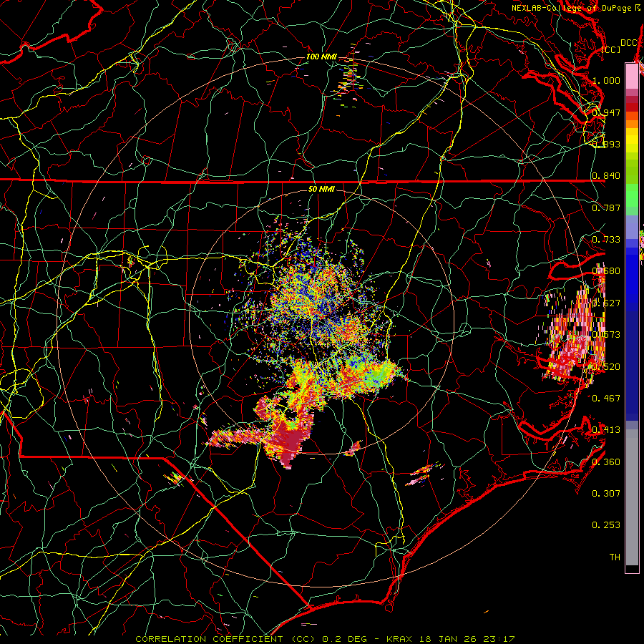
Task: Click the TH threshold label in the legend
Action: (615, 557)
